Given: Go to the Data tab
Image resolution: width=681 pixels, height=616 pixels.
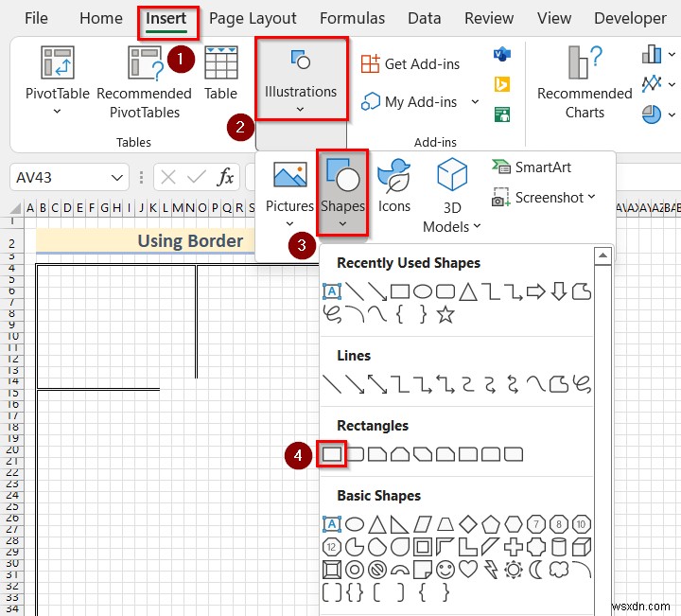Looking at the screenshot, I should pos(425,18).
